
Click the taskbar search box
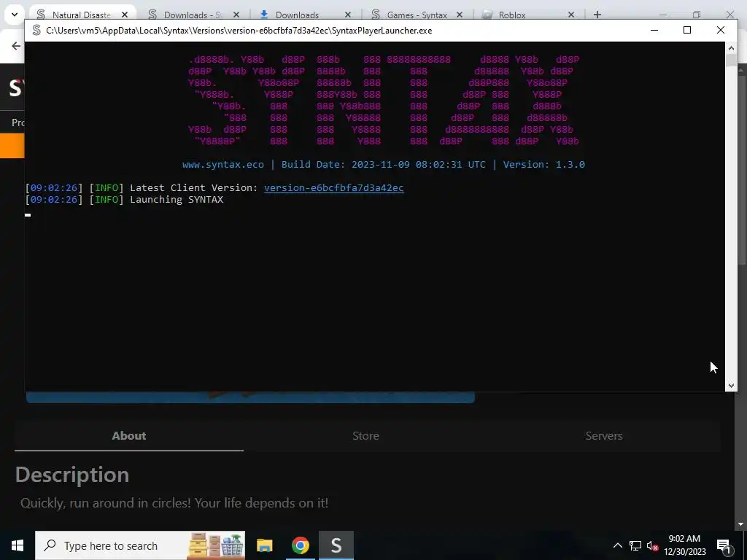coord(140,545)
